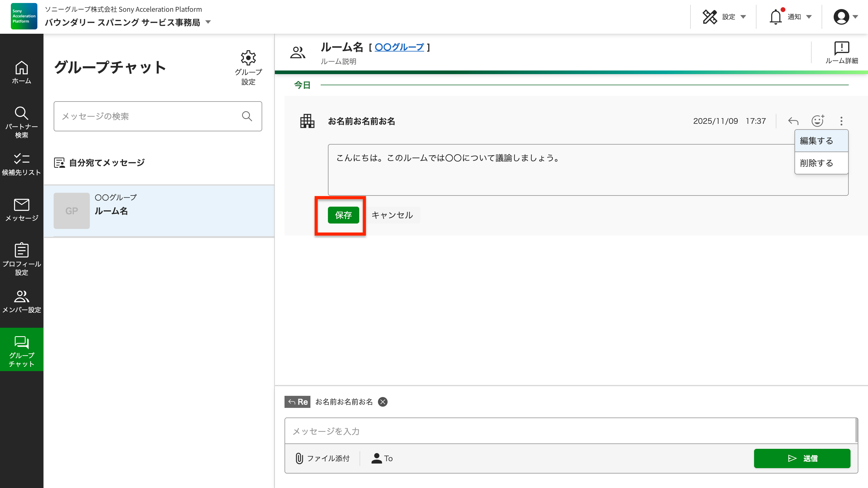
Task: Open the 〇〇グループ link in room header
Action: 399,47
